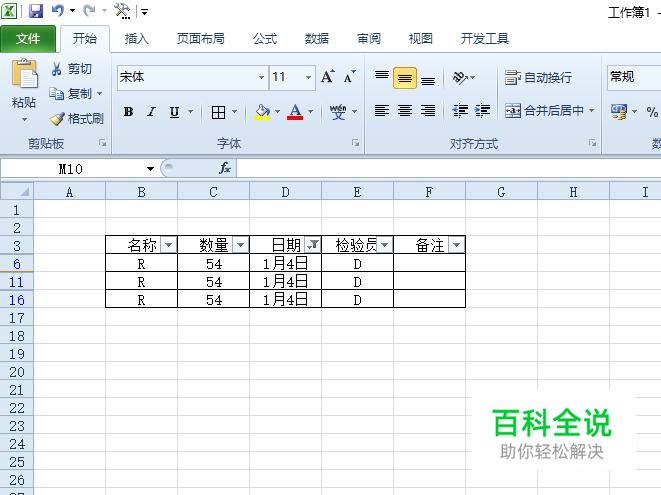Apply borders with the border grid icon
The width and height of the screenshot is (661, 495).
coord(218,112)
